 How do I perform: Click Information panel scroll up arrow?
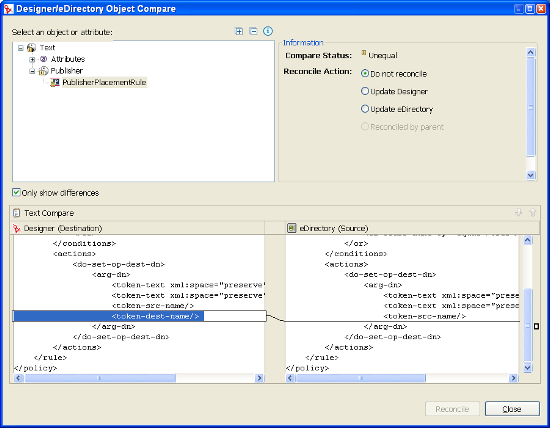(x=531, y=52)
